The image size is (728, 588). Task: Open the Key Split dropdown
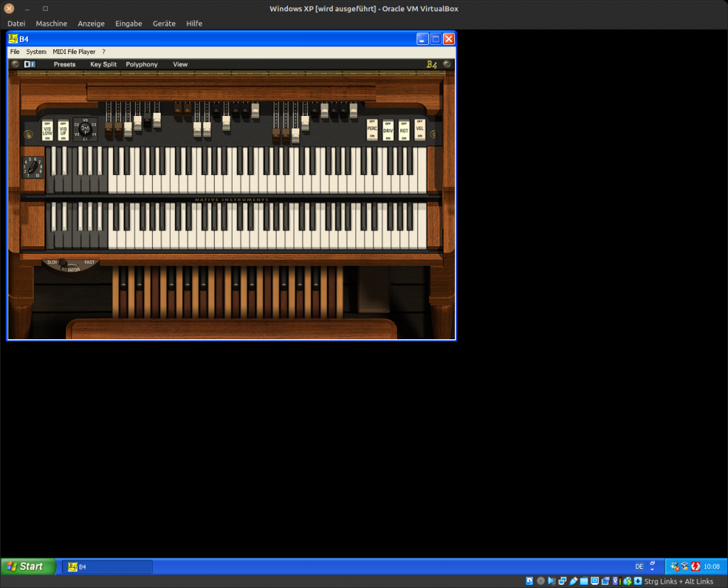pos(103,65)
